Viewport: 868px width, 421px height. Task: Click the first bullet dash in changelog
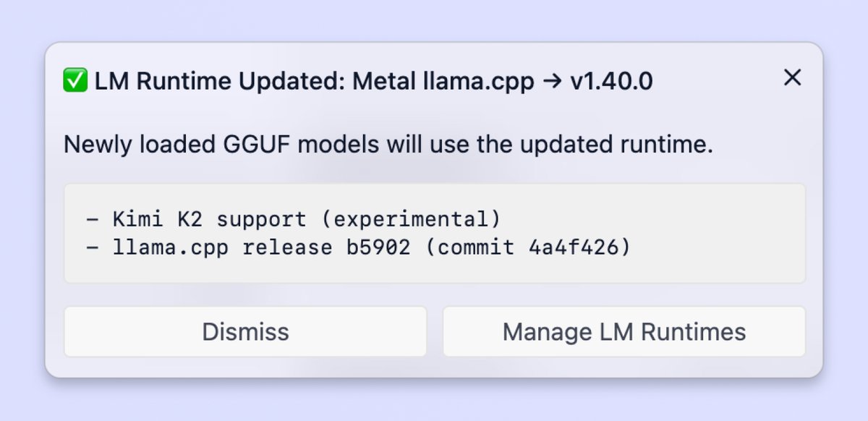tap(91, 218)
